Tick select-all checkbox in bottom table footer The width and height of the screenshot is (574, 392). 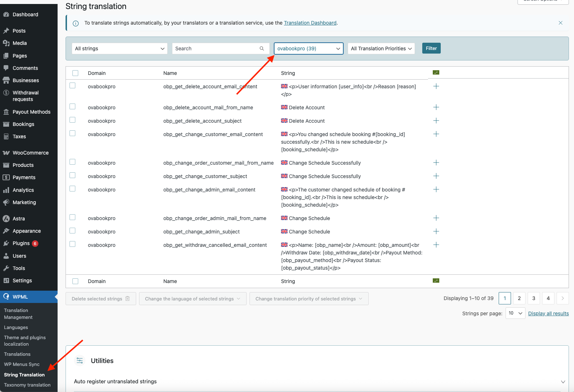coord(75,281)
